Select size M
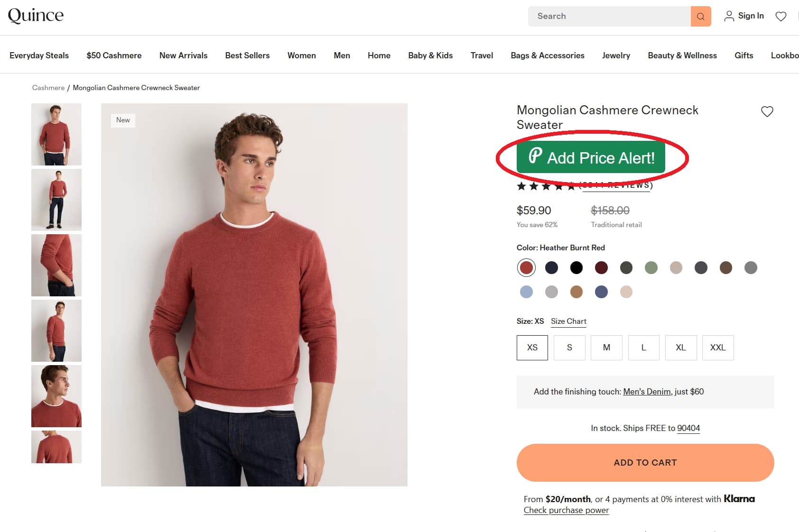Viewport: 799px width, 532px height. [606, 348]
